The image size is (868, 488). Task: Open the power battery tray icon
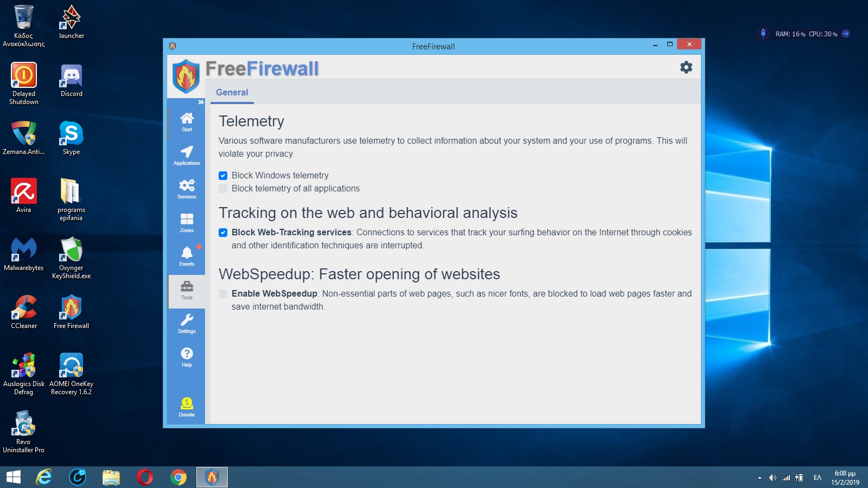point(799,478)
